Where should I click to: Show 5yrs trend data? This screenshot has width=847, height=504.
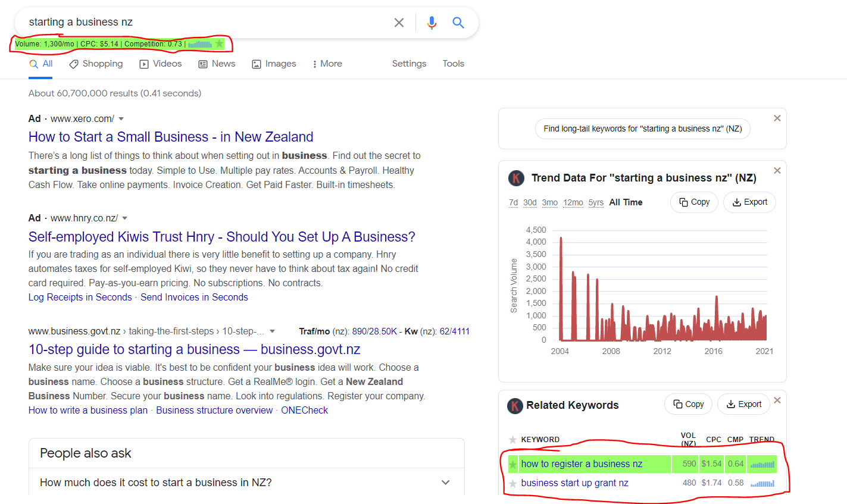tap(596, 202)
